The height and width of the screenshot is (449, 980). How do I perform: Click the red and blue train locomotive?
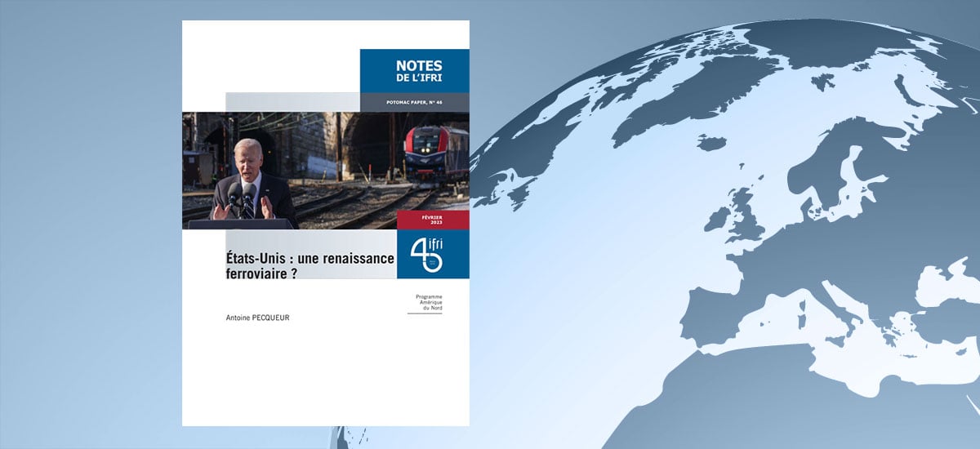[x=437, y=157]
